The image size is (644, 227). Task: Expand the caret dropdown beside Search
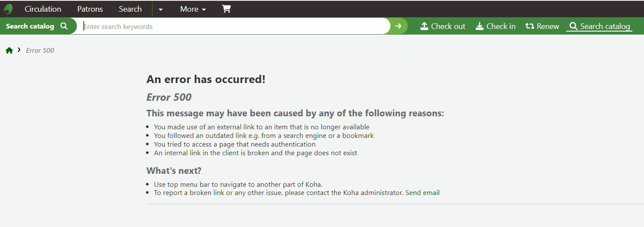[x=161, y=9]
